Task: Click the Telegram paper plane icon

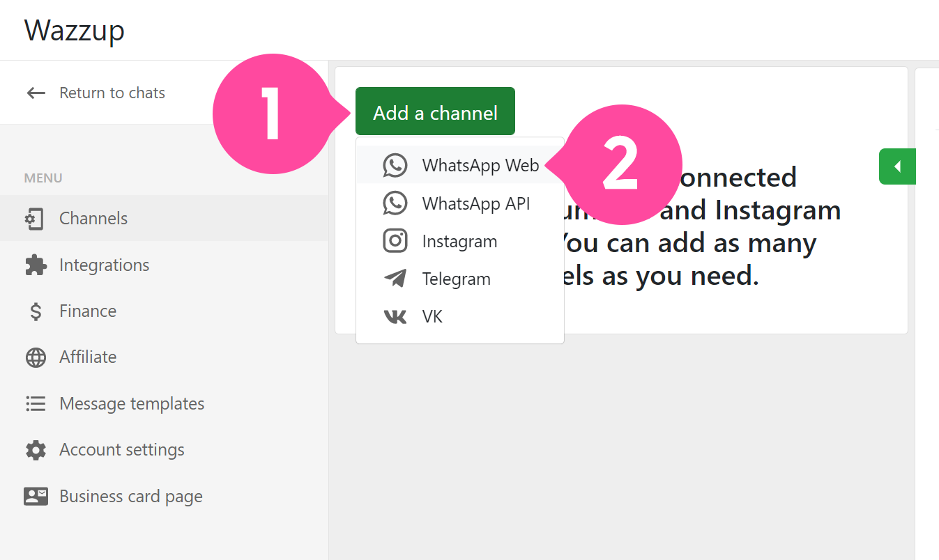Action: tap(395, 279)
